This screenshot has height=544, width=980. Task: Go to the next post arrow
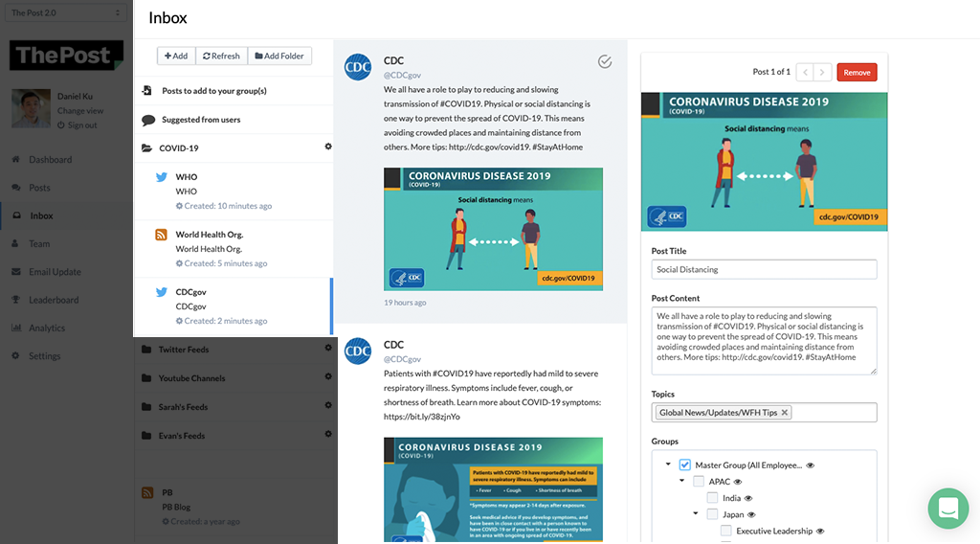(822, 72)
